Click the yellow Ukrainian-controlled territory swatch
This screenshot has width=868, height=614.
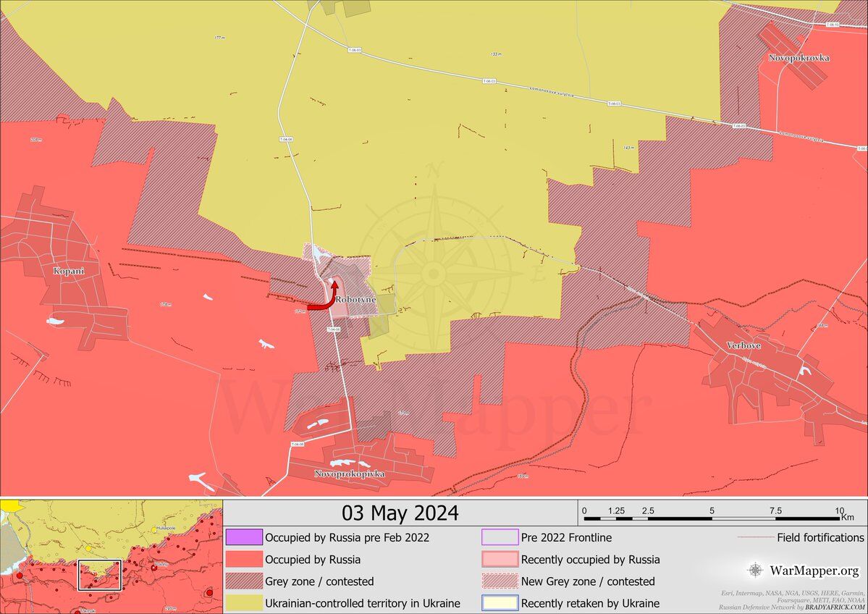click(x=243, y=602)
